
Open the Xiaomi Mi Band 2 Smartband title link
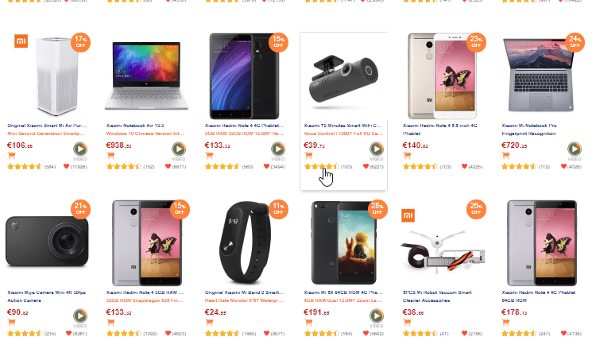(245, 293)
